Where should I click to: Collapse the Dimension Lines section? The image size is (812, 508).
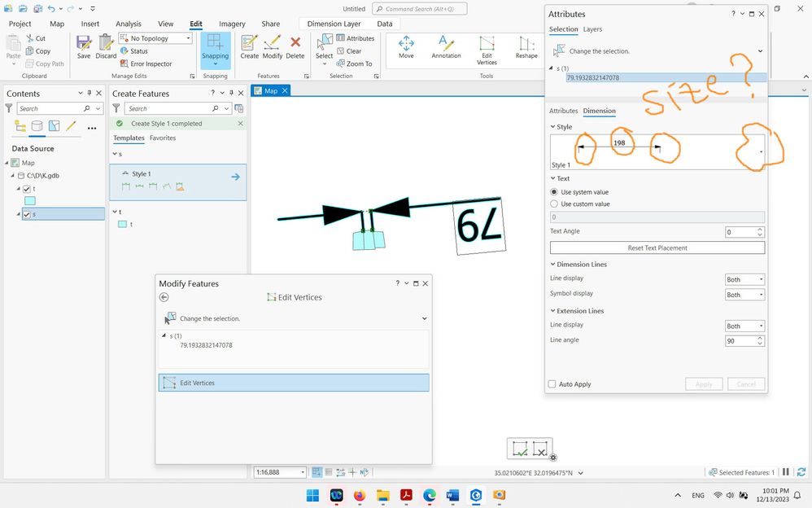coord(552,265)
